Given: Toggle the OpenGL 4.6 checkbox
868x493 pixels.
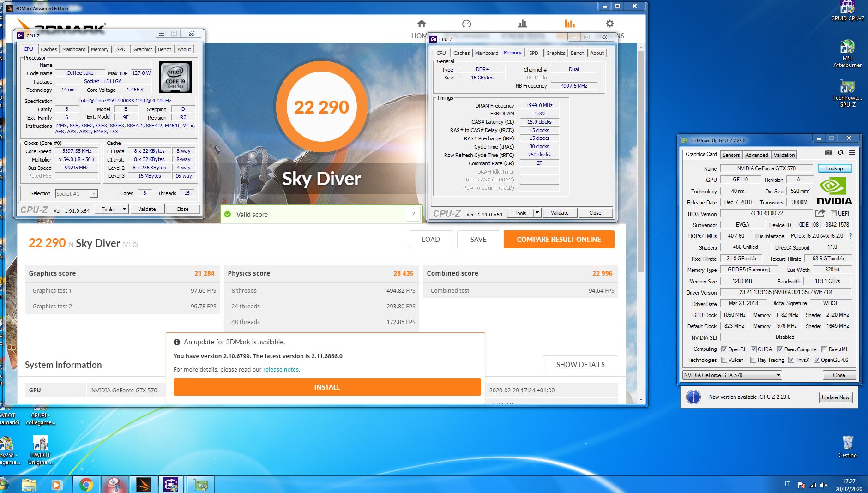Looking at the screenshot, I should click(x=817, y=360).
